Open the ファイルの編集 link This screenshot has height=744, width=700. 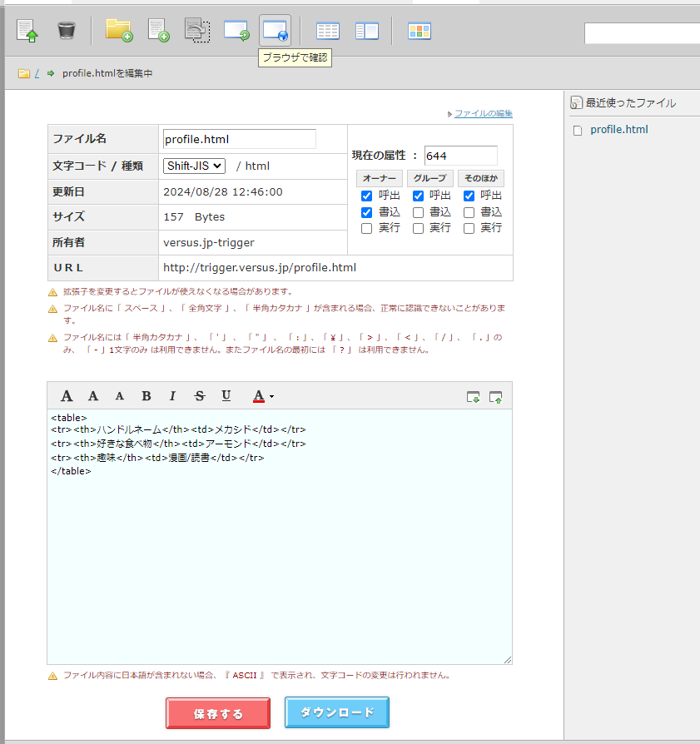coord(483,113)
